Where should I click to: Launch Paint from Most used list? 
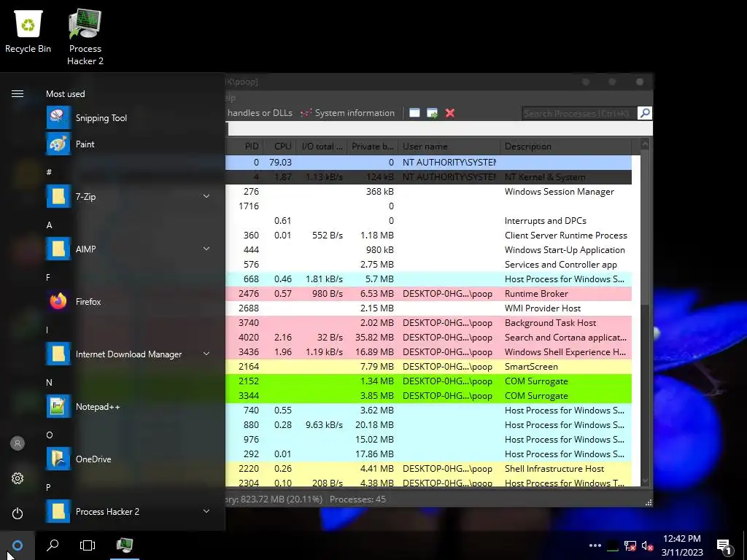128,144
